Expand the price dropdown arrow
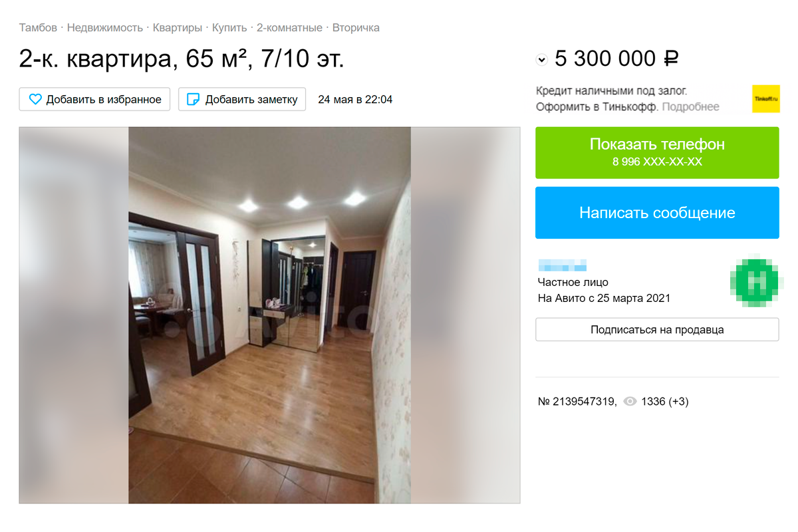 click(541, 60)
